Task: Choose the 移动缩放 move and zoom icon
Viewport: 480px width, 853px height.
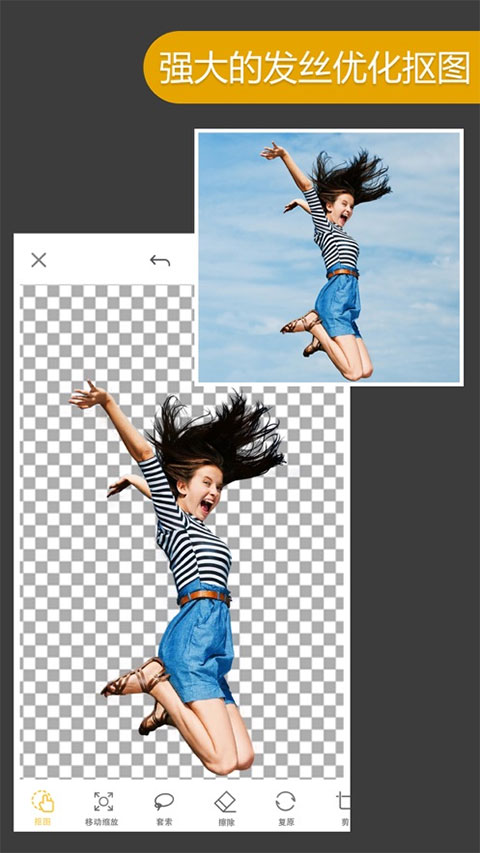Action: click(x=103, y=801)
